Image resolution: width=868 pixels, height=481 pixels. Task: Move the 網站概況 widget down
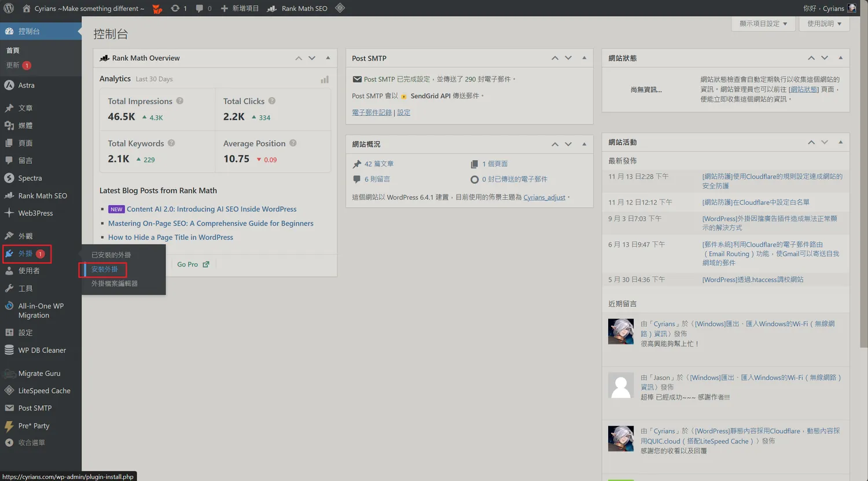[568, 144]
